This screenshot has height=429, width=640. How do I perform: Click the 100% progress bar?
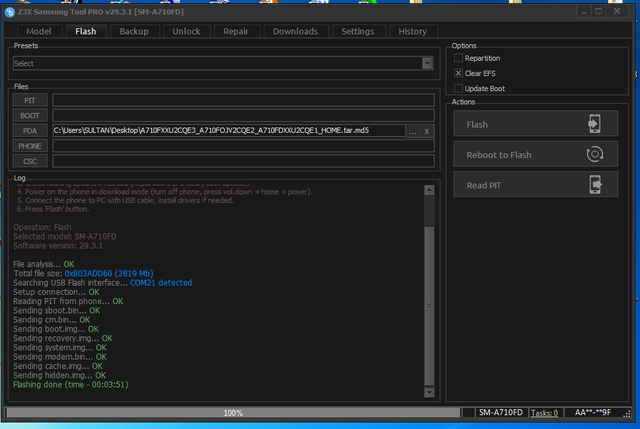tap(233, 413)
